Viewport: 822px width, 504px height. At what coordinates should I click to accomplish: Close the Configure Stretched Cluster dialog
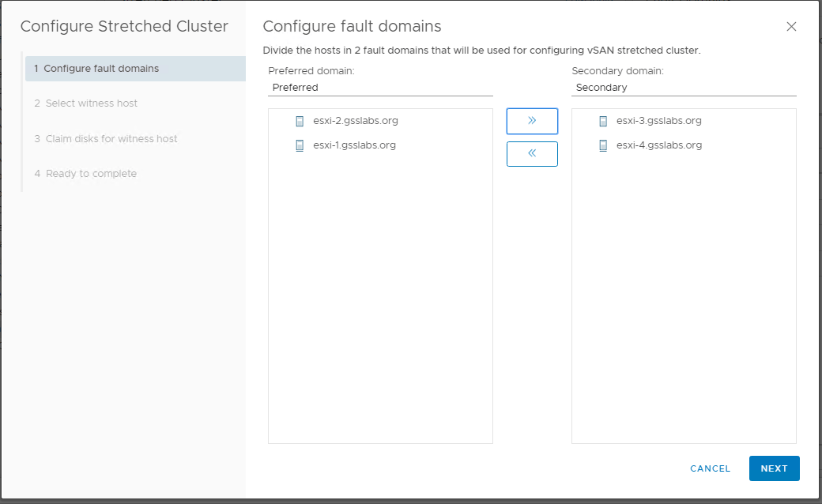[x=791, y=27]
